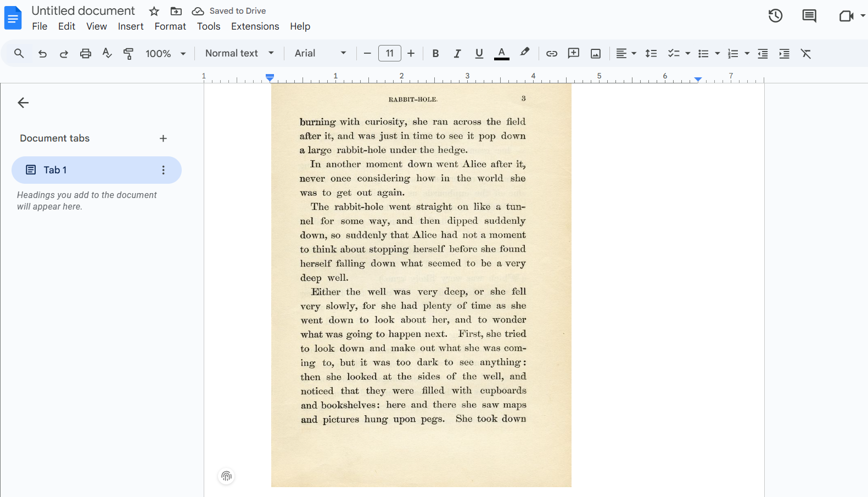Open the Insert menu
Viewport: 868px width, 497px height.
click(x=131, y=26)
